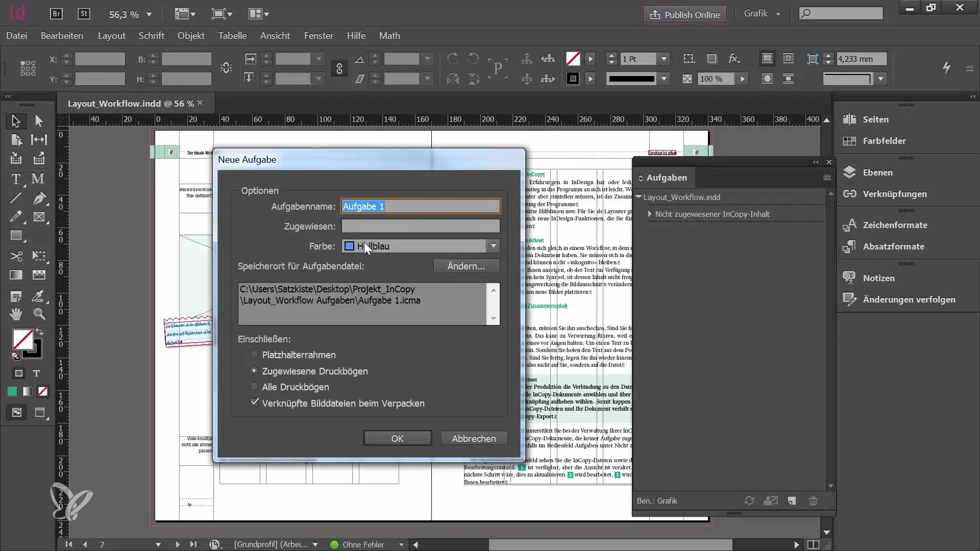
Task: Toggle formatting affects text T button
Action: pos(36,373)
